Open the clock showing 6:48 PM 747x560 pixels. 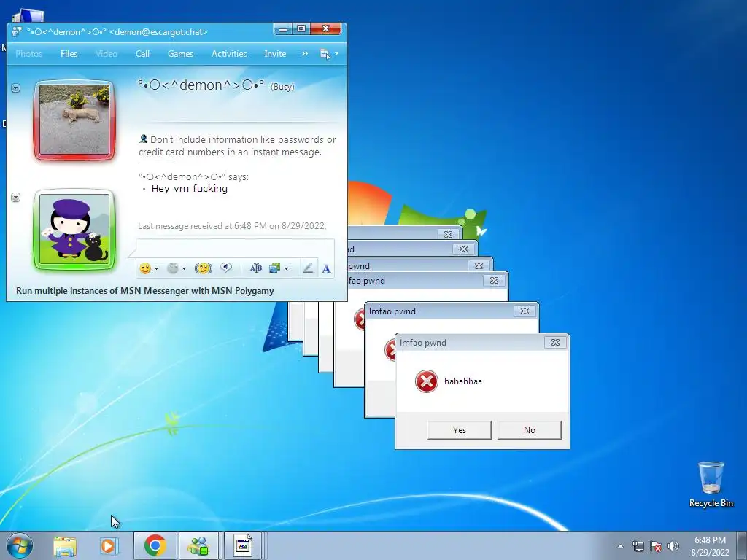point(710,546)
